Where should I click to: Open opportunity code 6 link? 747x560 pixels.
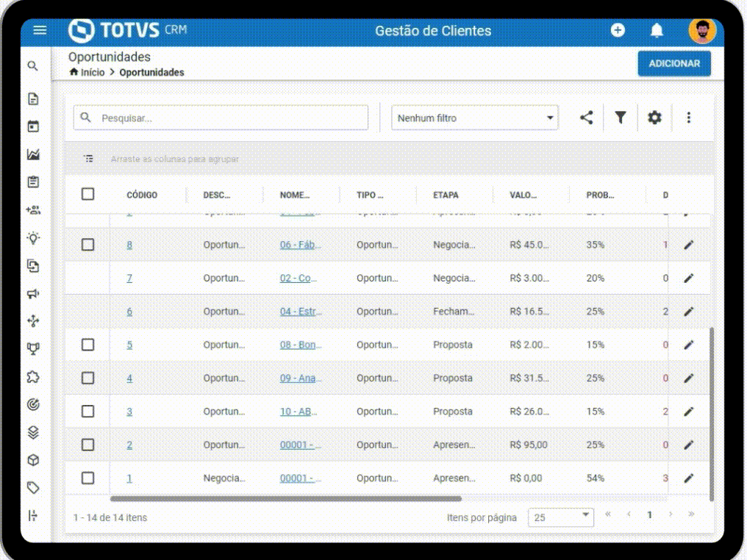[x=129, y=312]
